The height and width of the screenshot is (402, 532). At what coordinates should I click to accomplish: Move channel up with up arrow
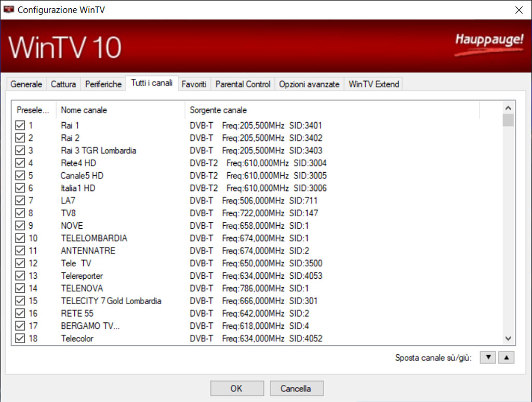pyautogui.click(x=506, y=357)
